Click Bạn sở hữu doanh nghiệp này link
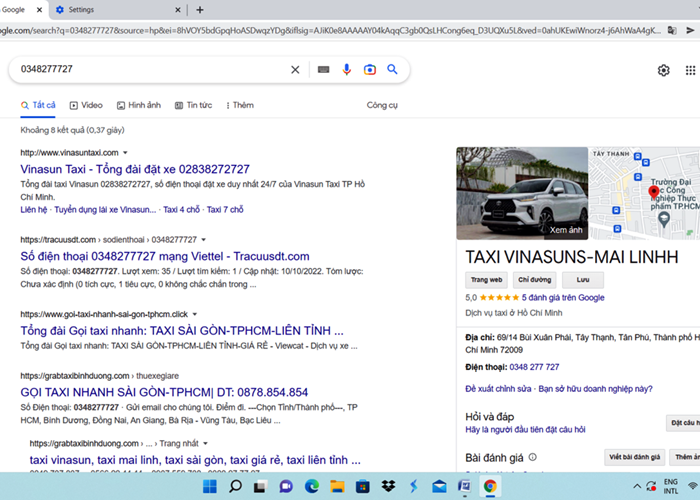Viewport: 700px width, 500px height. coord(596,389)
